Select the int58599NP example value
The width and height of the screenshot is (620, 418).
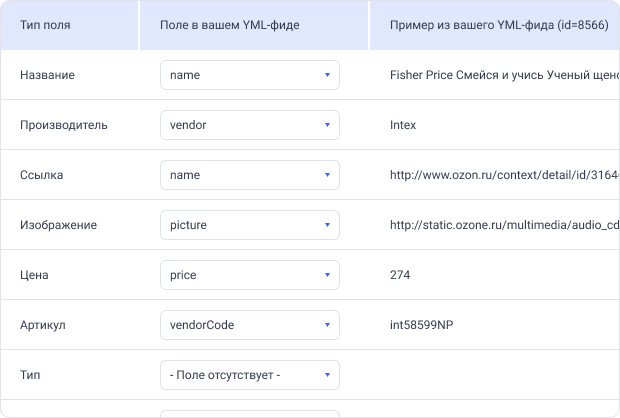click(x=424, y=325)
